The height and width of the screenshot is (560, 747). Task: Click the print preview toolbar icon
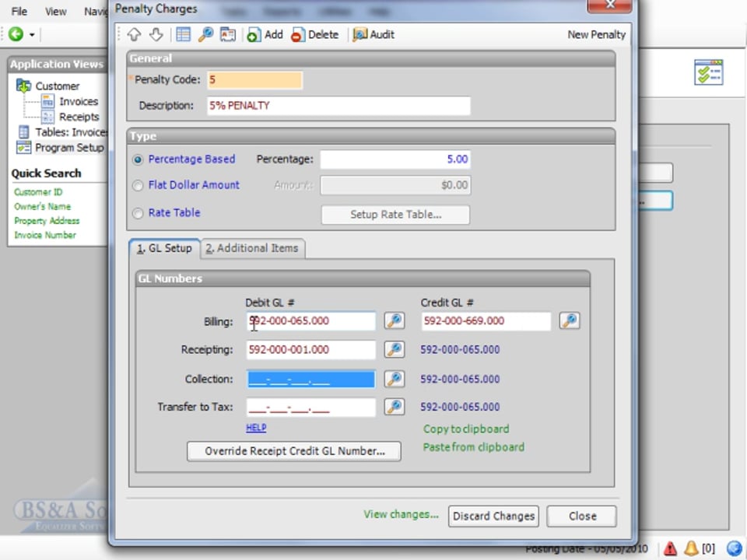228,35
